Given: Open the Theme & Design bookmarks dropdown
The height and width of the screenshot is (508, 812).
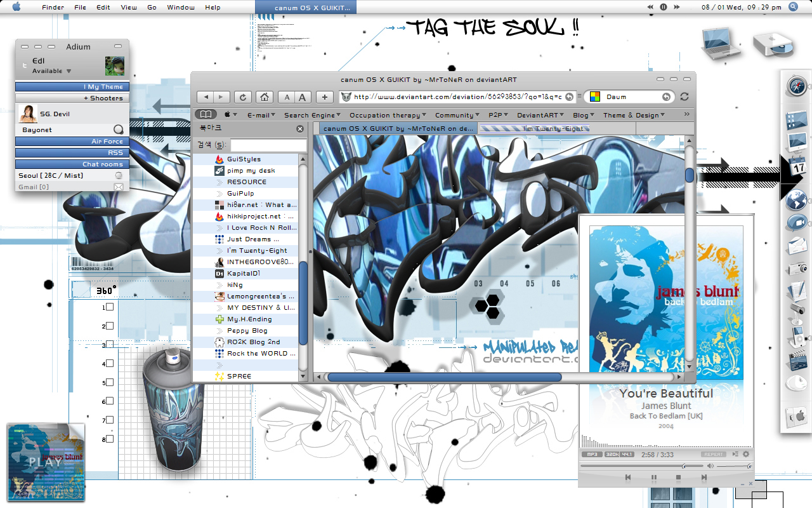Looking at the screenshot, I should click(634, 115).
